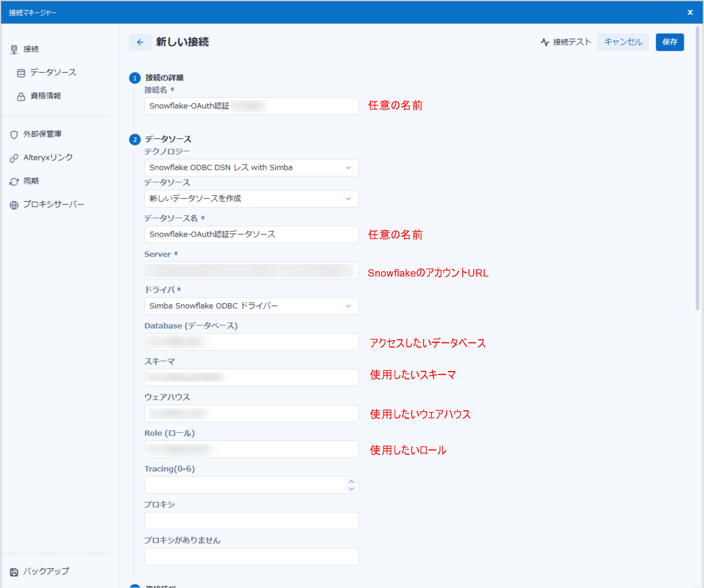
Task: Open 外部保管庫 via its shield icon
Action: [x=14, y=134]
